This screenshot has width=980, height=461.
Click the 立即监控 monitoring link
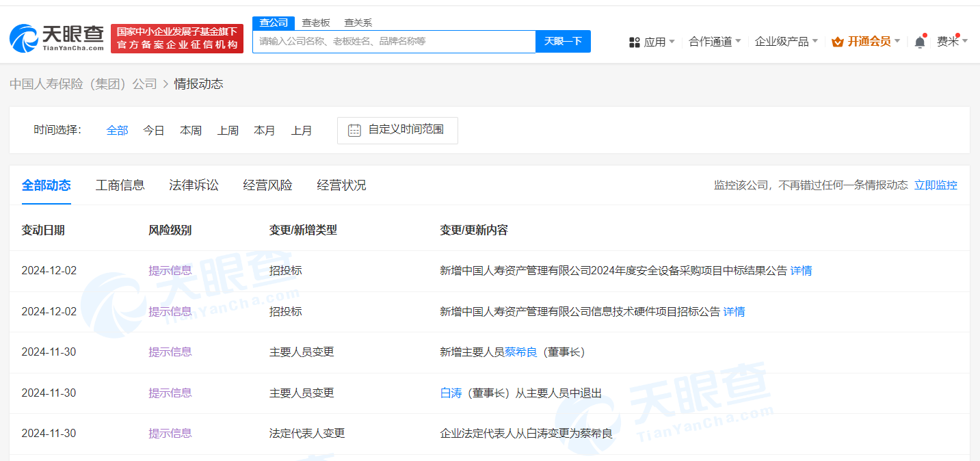click(x=936, y=185)
